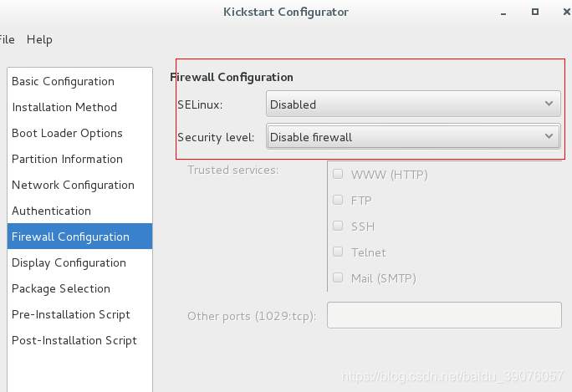572x392 pixels.
Task: Expand the Security level dropdown
Action: (x=413, y=136)
